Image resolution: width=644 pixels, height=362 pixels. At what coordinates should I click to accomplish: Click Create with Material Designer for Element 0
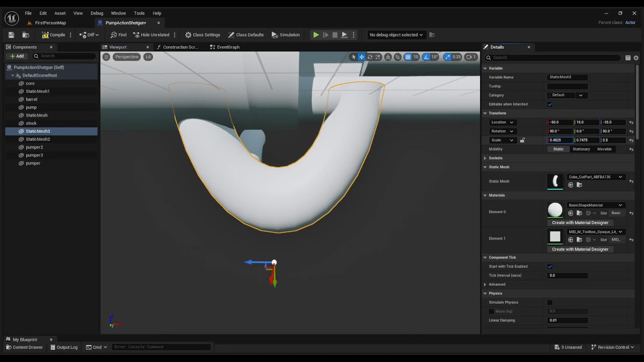tap(580, 222)
